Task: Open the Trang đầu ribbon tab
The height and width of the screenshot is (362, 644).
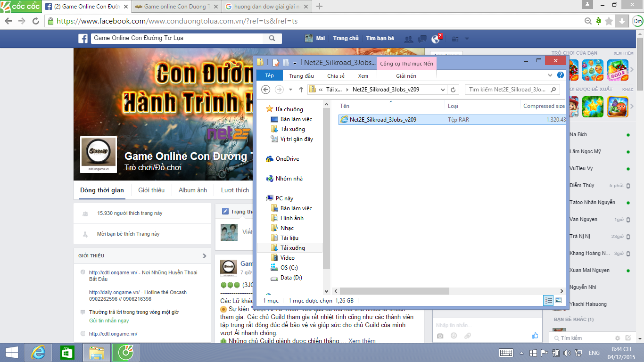Action: pos(302,76)
